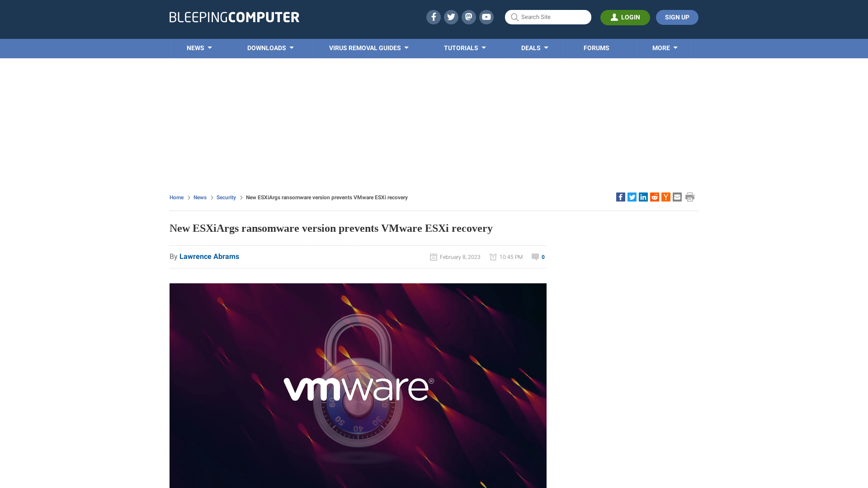
Task: Click the Facebook share icon
Action: coord(620,197)
